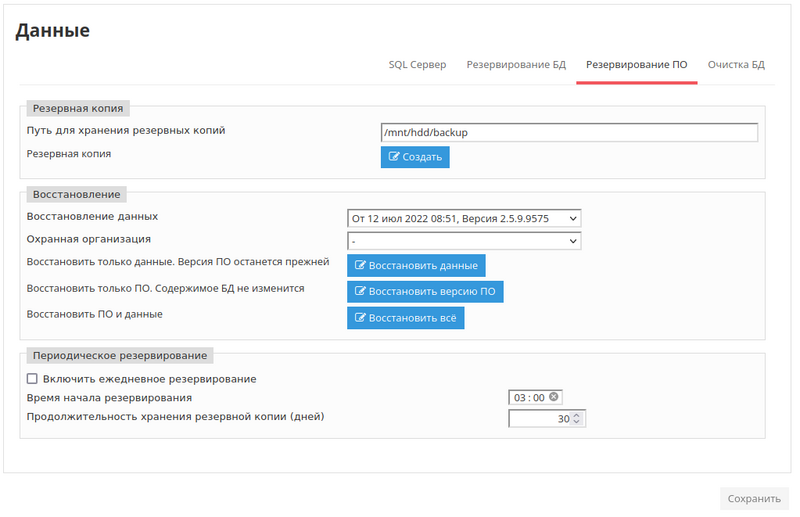Click the edit icon on Восстановить данные

[360, 265]
